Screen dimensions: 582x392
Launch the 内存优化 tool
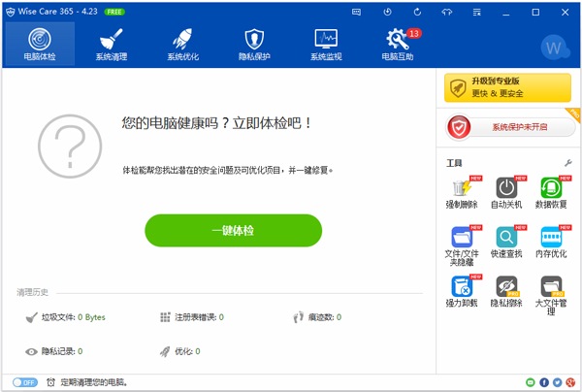click(551, 243)
